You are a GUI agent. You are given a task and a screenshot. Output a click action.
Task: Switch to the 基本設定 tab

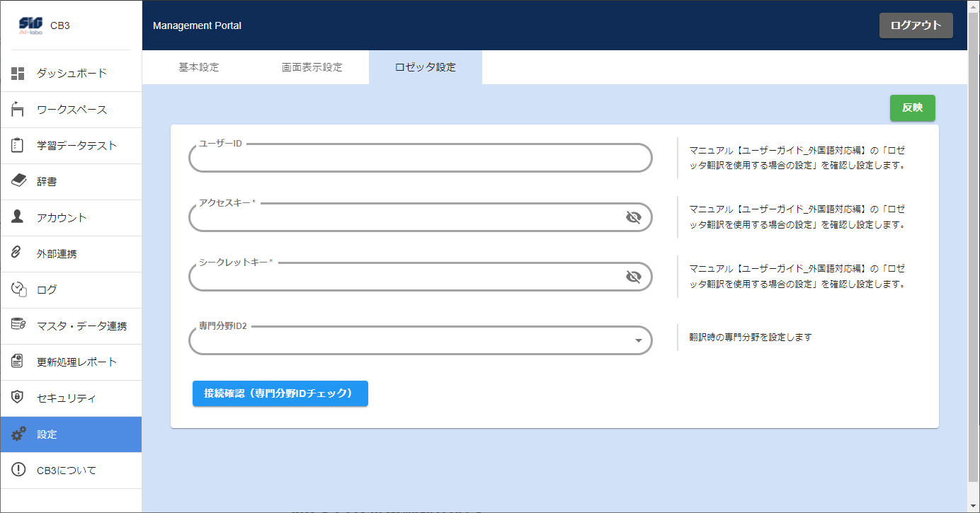pos(199,68)
